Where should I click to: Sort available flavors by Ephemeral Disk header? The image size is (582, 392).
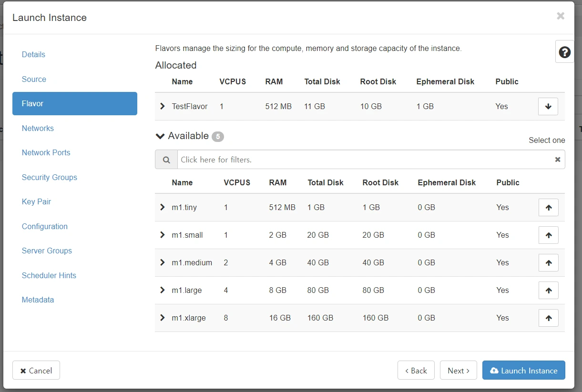point(447,182)
